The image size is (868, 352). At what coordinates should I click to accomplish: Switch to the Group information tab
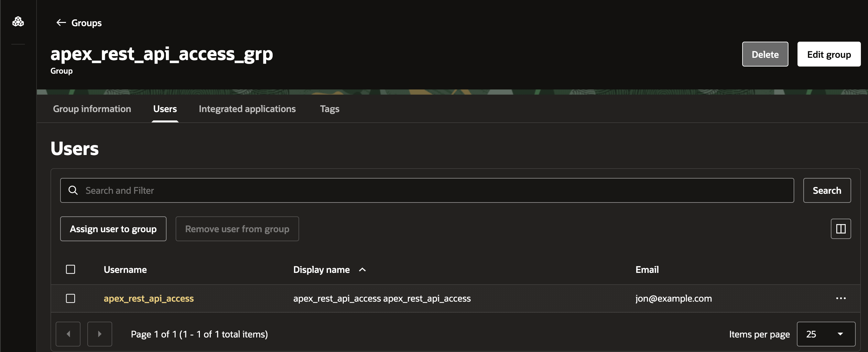tap(92, 109)
